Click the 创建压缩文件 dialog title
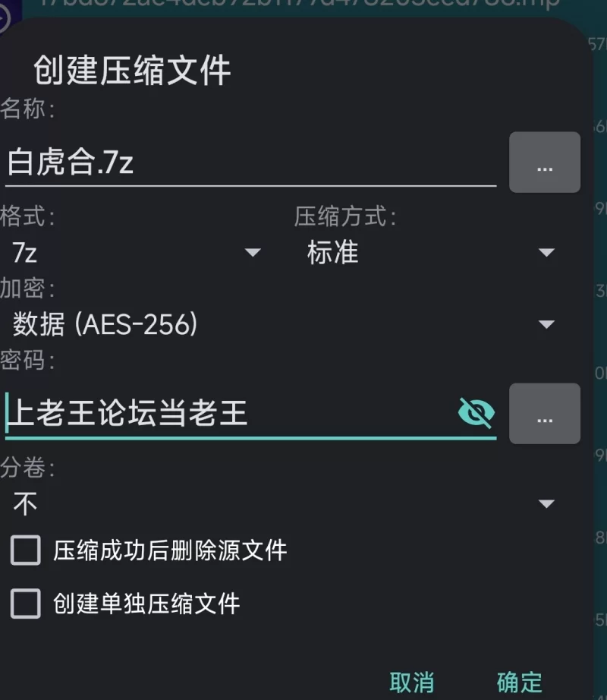This screenshot has height=700, width=607. tap(132, 71)
